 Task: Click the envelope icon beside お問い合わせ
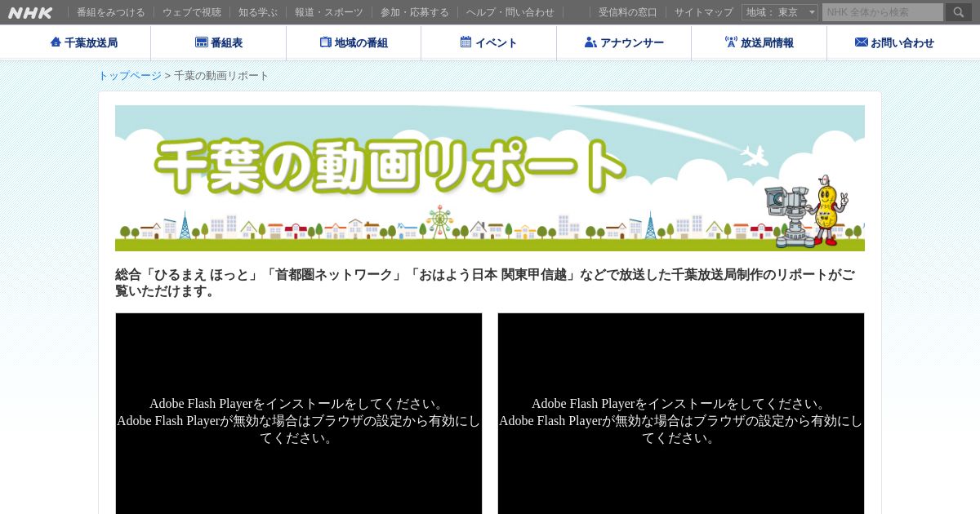pyautogui.click(x=862, y=42)
